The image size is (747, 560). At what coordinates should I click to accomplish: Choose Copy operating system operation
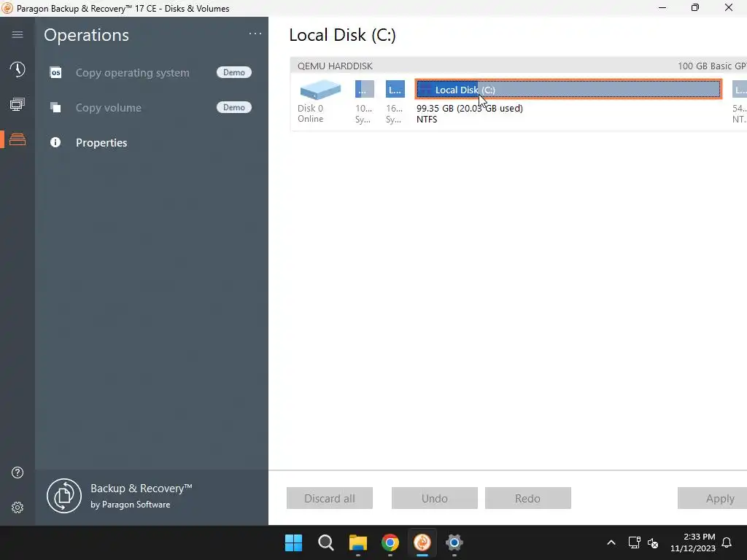(133, 73)
